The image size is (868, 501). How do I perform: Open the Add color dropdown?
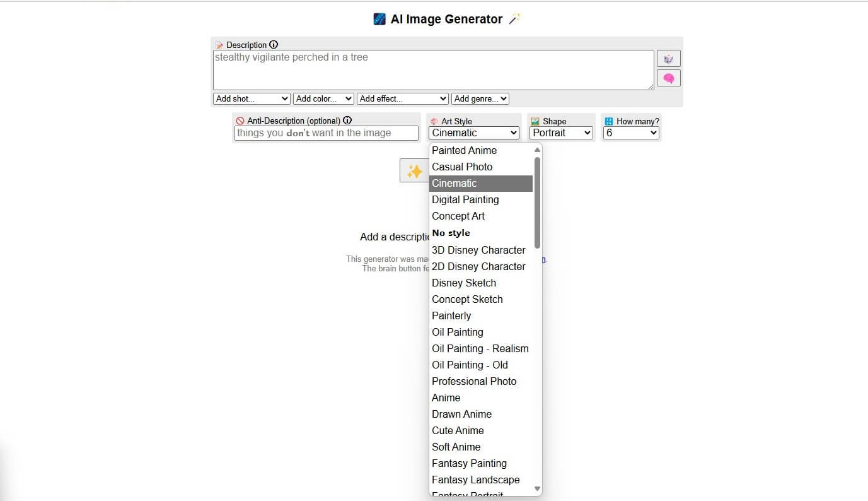coord(323,98)
